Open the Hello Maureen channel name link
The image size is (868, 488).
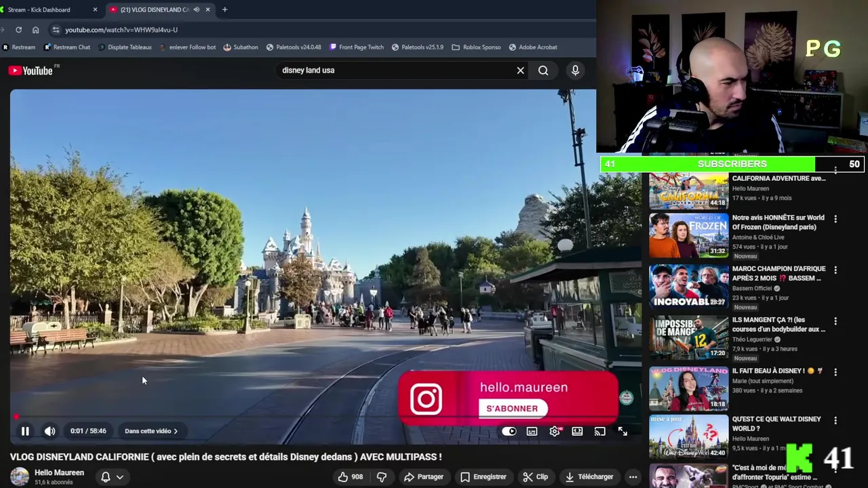click(60, 473)
